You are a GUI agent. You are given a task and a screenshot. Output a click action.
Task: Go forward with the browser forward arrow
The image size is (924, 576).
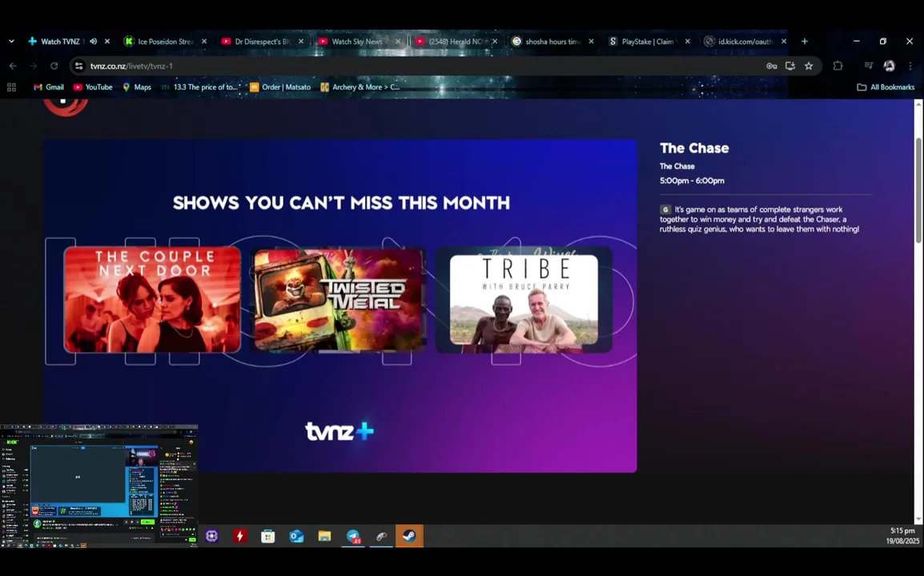(x=34, y=66)
